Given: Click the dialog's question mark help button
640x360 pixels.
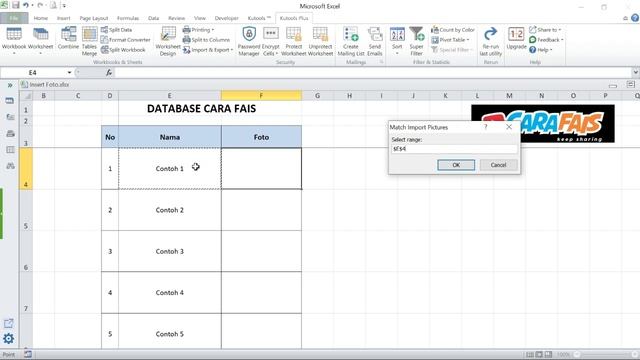Looking at the screenshot, I should point(485,127).
